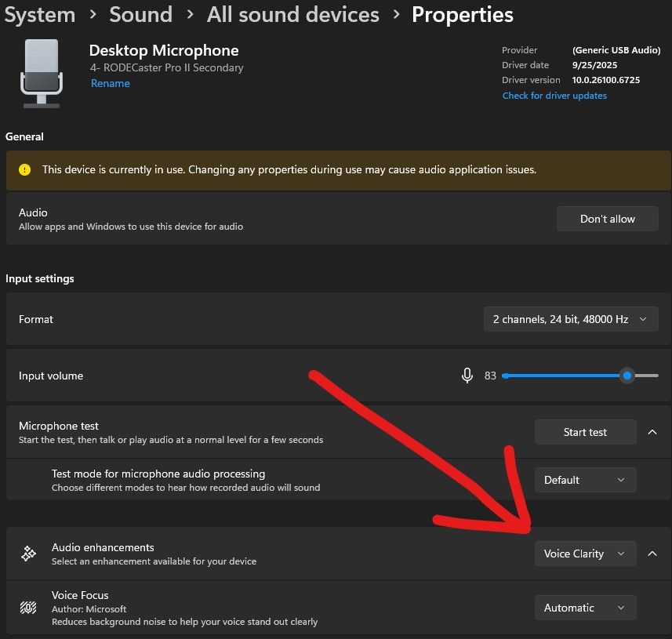Click the Audio enhancements icon
The height and width of the screenshot is (639, 672).
pyautogui.click(x=28, y=553)
